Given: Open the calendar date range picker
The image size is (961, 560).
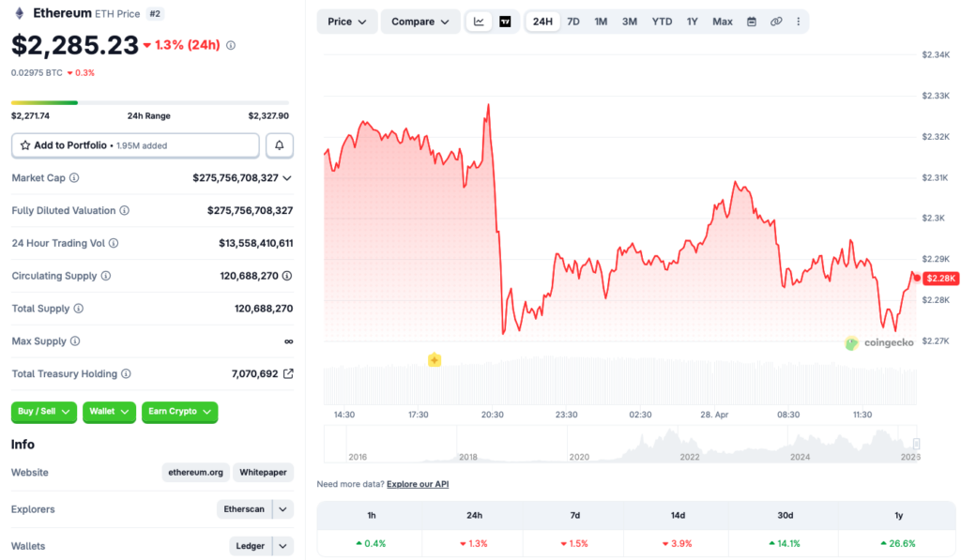Looking at the screenshot, I should [752, 21].
